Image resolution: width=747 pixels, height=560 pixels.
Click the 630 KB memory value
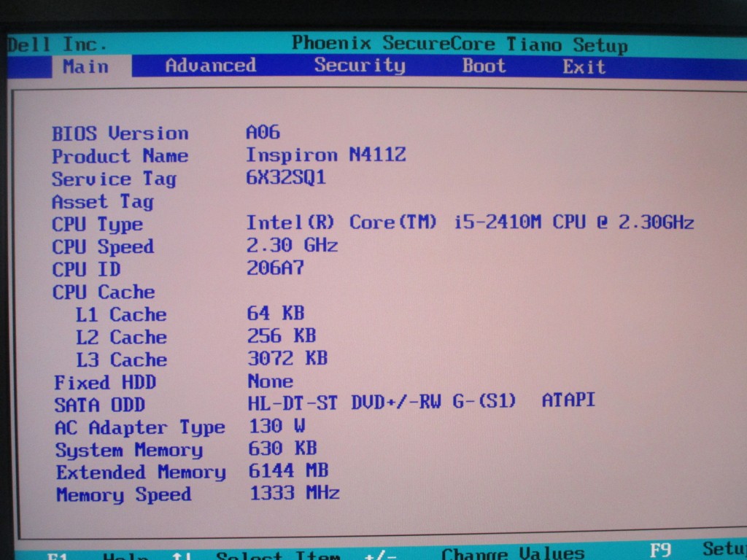[282, 448]
